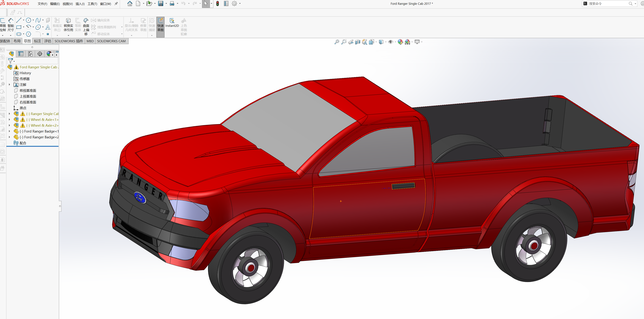
Task: Click the History item in feature tree
Action: point(25,73)
